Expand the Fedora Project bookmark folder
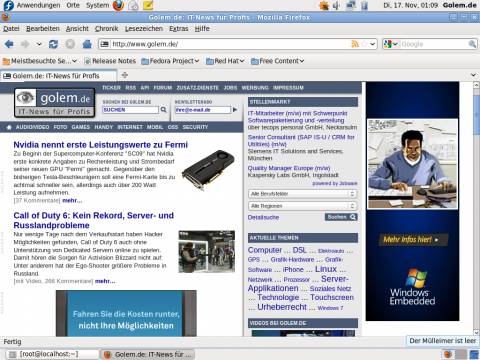The height and width of the screenshot is (360, 480). tap(170, 61)
